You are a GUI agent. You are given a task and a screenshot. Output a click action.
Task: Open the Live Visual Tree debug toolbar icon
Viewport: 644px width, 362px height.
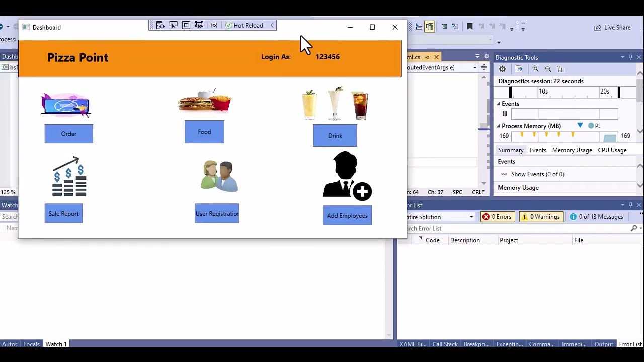(x=160, y=25)
